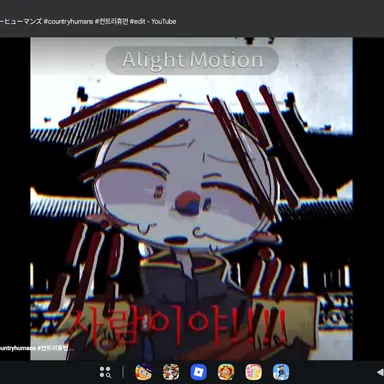This screenshot has height=384, width=384.
Task: Click the '#countryhumans … - YouTube' window title
Action: pos(88,21)
